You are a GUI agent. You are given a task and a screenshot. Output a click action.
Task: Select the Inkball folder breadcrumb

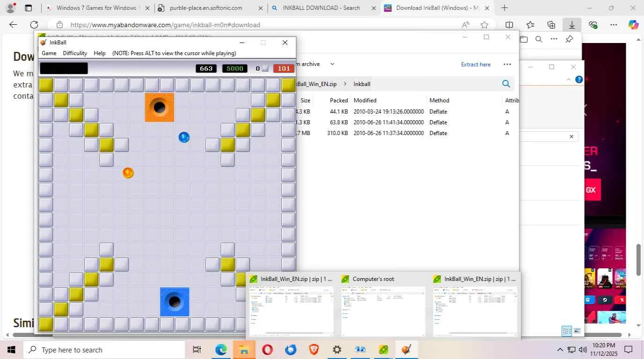(362, 84)
